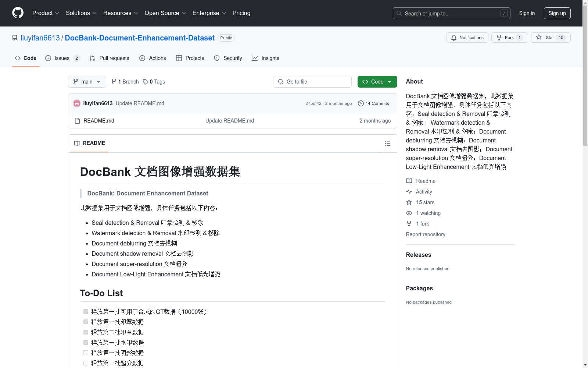588x368 pixels.
Task: Uncheck the 释放第一批水印数据 checkbox
Action: (x=86, y=342)
